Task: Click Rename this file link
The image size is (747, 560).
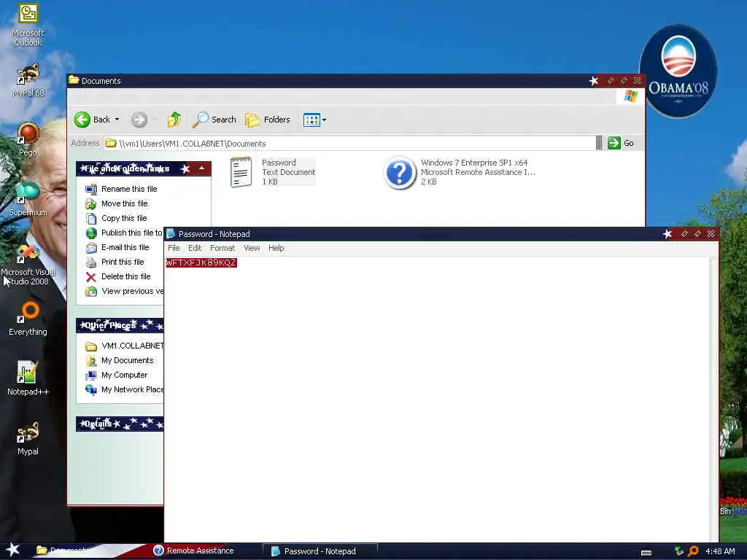Action: coord(129,189)
